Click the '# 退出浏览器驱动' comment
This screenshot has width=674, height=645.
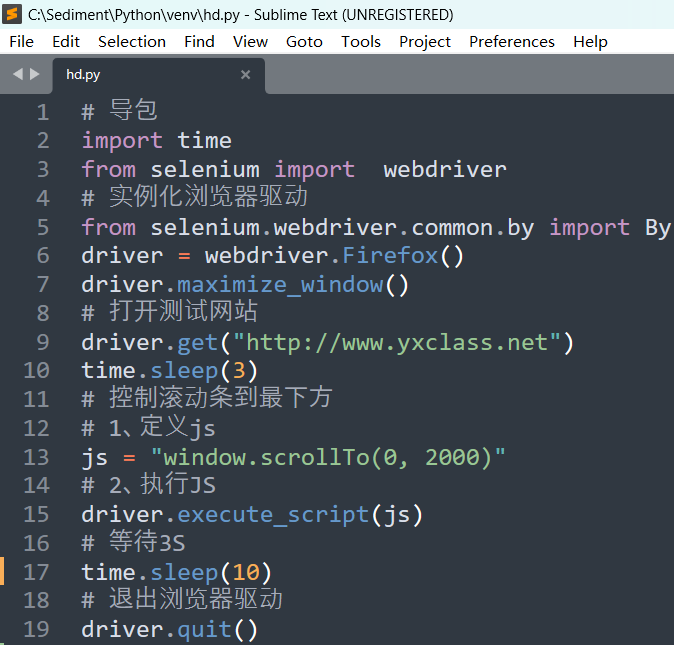pos(182,599)
